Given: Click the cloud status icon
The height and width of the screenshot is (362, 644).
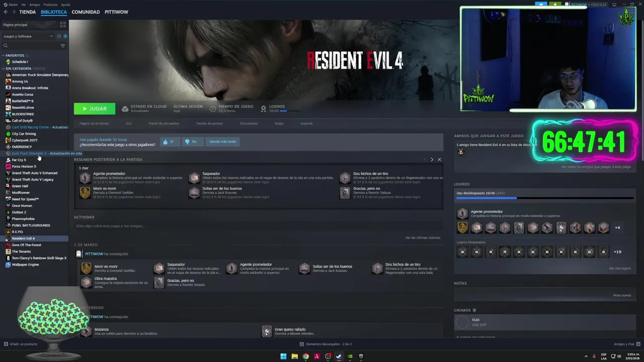Looking at the screenshot, I should coord(125,109).
